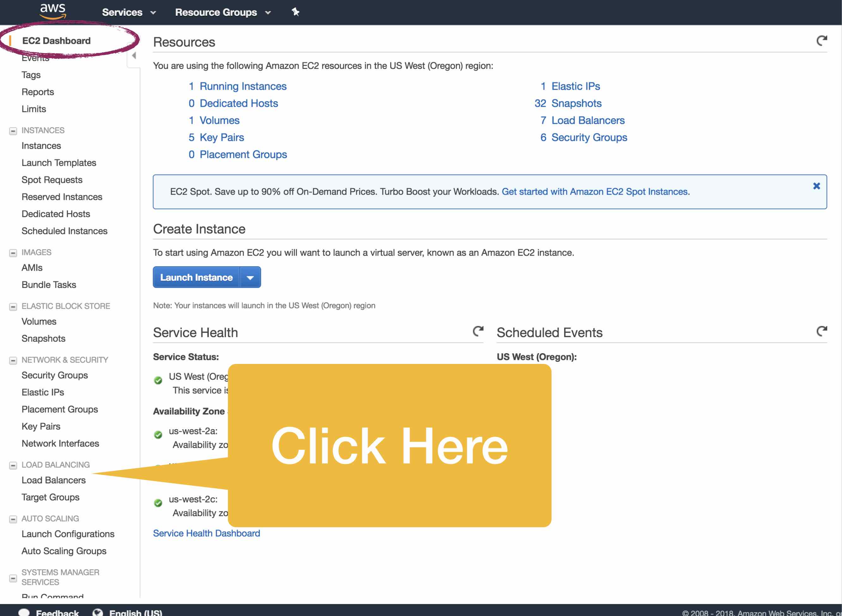Expand the INSTANCES section in sidebar

tap(13, 130)
